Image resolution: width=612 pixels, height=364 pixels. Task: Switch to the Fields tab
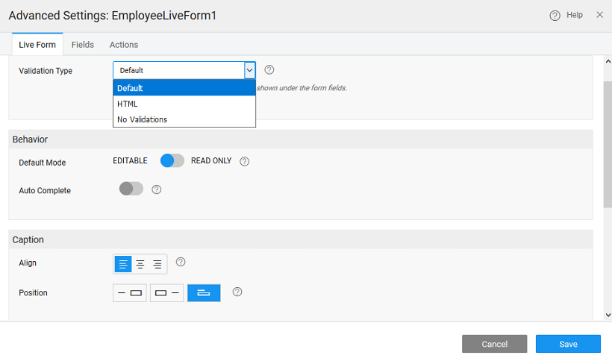pos(83,45)
